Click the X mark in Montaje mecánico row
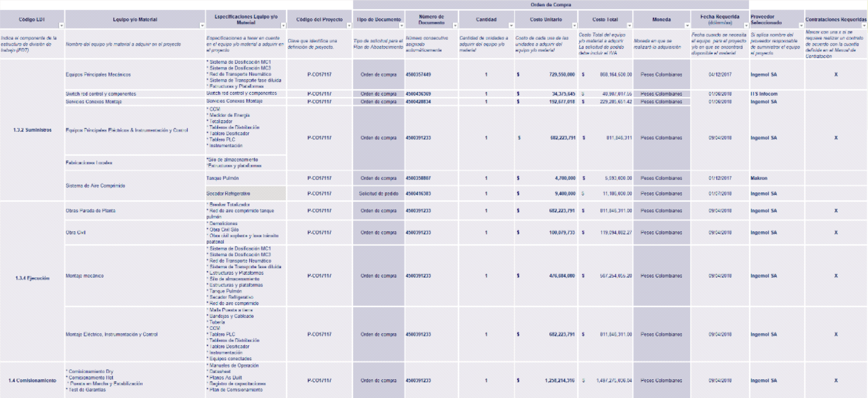Image resolution: width=868 pixels, height=398 pixels. (x=836, y=276)
